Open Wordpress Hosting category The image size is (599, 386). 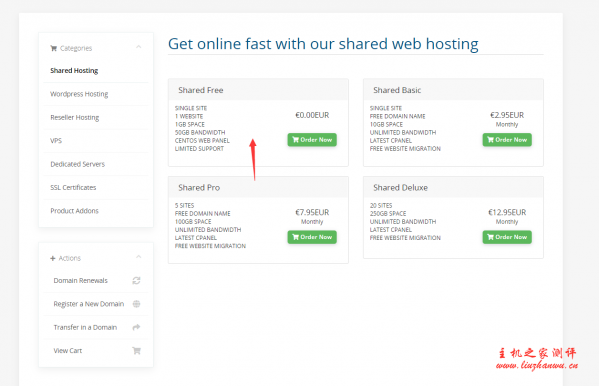pyautogui.click(x=96, y=94)
